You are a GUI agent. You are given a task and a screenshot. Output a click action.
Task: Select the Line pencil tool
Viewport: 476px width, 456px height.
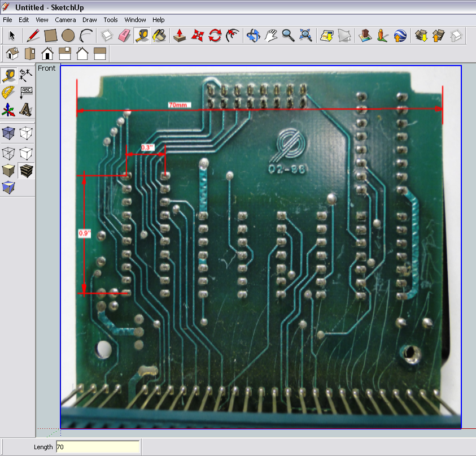pyautogui.click(x=33, y=36)
